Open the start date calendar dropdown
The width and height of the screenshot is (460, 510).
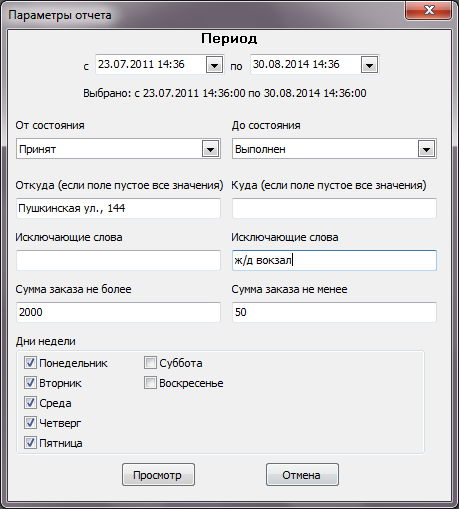[214, 65]
